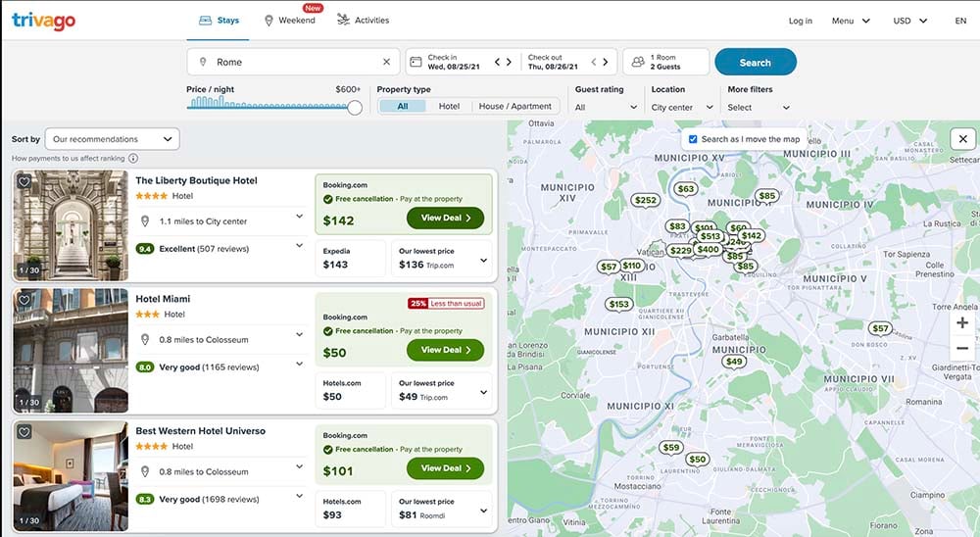980x537 pixels.
Task: Expand the More filters Select dropdown
Action: [x=759, y=108]
